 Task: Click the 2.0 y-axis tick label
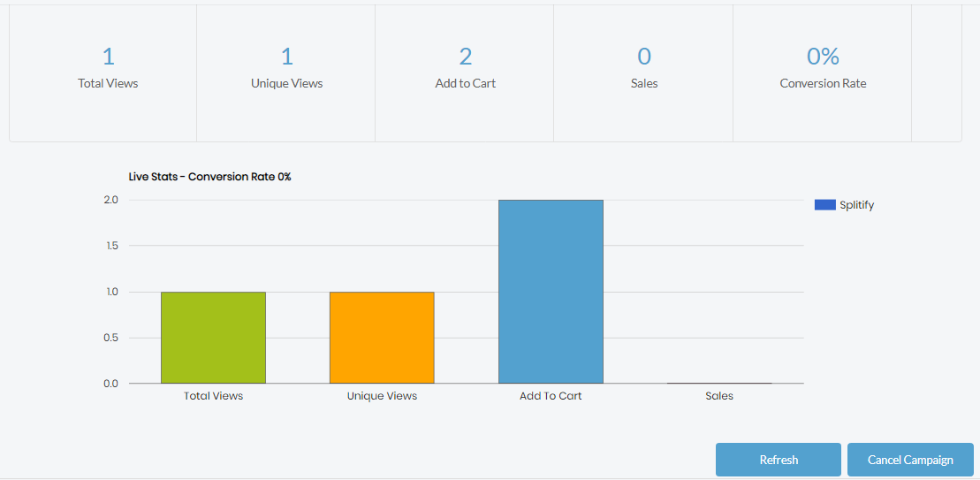click(x=111, y=200)
